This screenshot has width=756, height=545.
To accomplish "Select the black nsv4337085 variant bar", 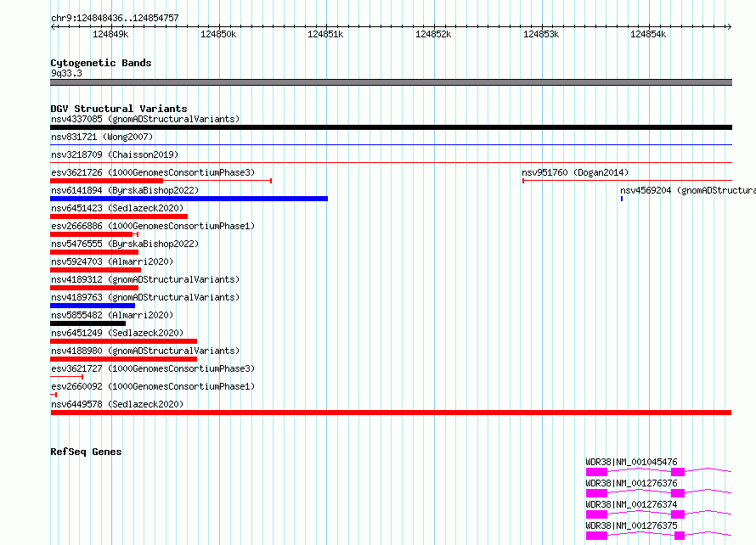I will (x=391, y=127).
